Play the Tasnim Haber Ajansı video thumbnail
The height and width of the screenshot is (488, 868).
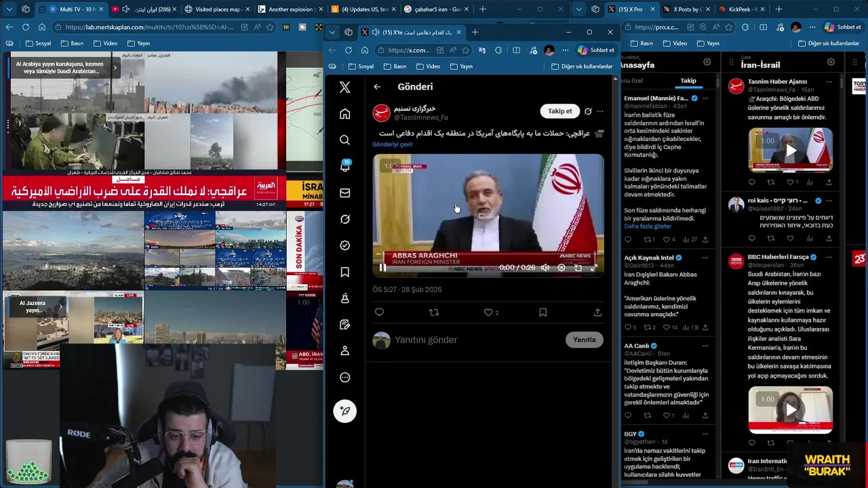pos(791,151)
